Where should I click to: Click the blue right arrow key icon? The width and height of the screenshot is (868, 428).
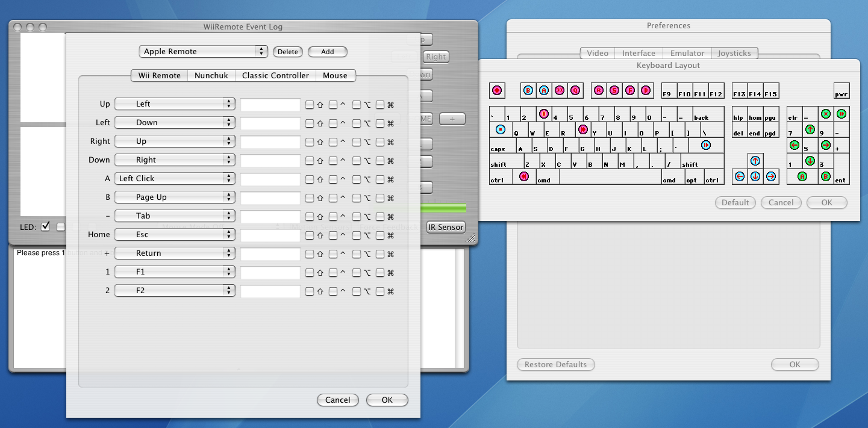point(771,176)
